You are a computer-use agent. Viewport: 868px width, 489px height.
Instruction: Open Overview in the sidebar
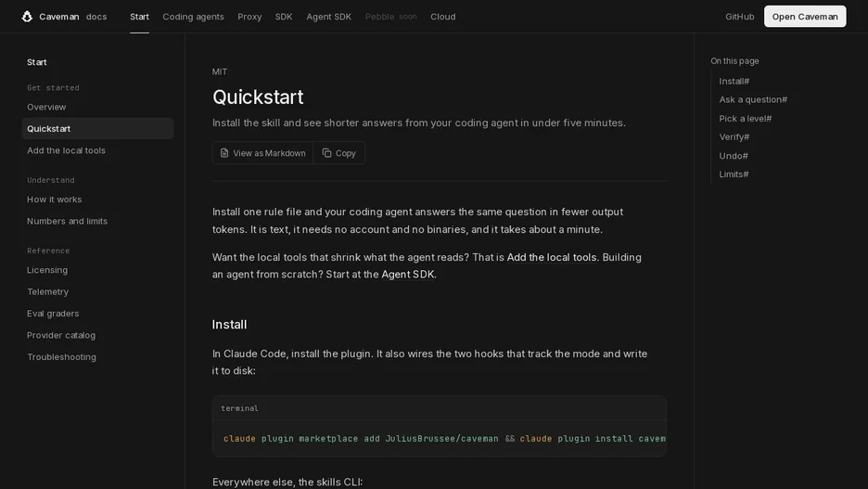(46, 107)
